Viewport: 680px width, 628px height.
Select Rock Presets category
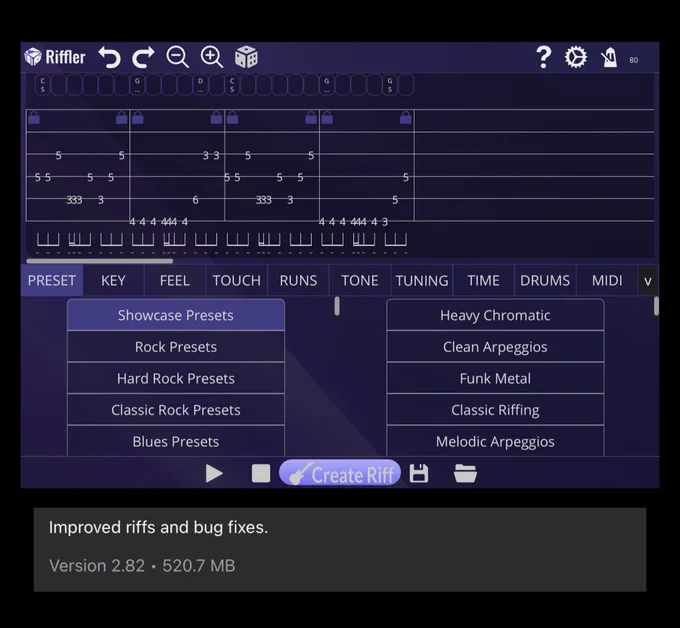click(176, 347)
